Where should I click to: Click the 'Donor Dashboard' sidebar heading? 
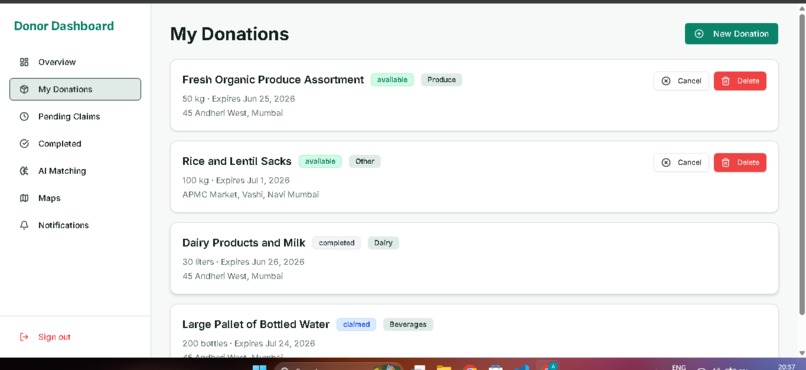click(64, 26)
